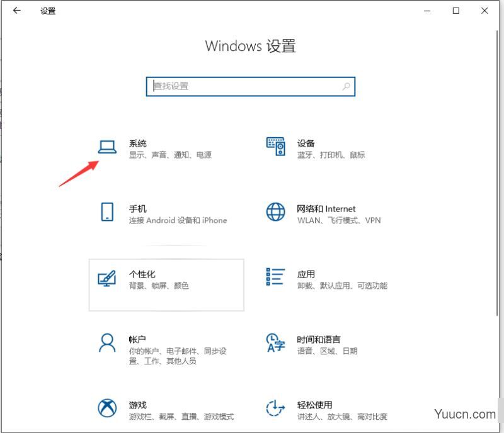504x433 pixels.
Task: Click the 背景、锁屏、颜色 description
Action: click(159, 286)
